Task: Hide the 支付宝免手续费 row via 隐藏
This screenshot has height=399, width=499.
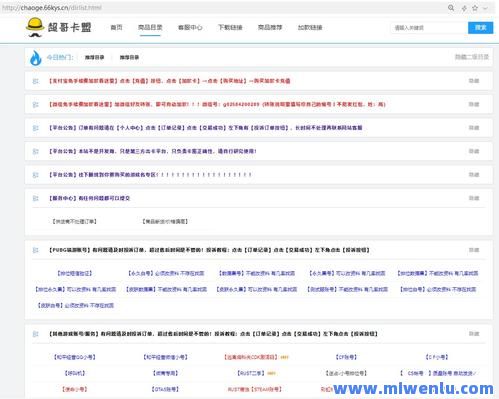Action: [x=474, y=81]
